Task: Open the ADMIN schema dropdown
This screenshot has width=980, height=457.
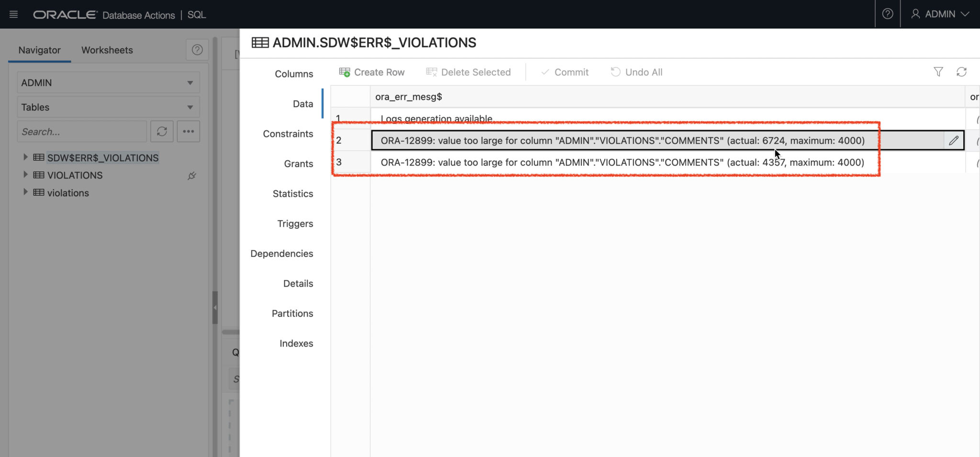Action: [x=108, y=83]
